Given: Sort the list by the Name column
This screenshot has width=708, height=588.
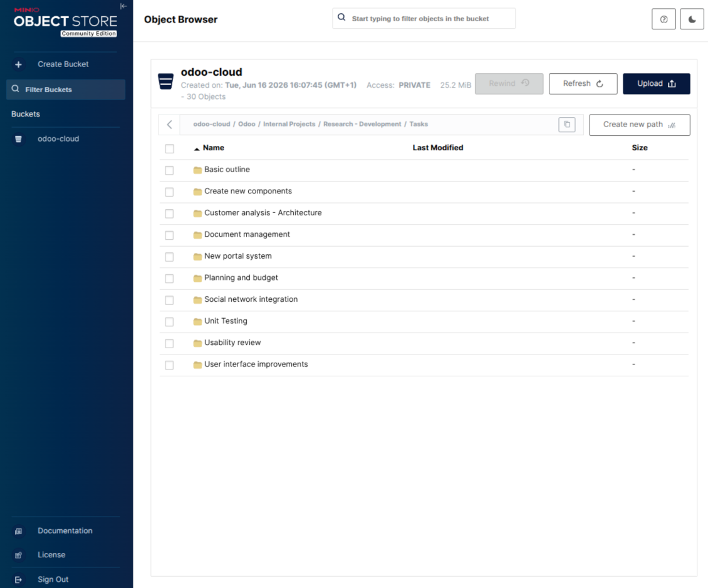Looking at the screenshot, I should 213,148.
